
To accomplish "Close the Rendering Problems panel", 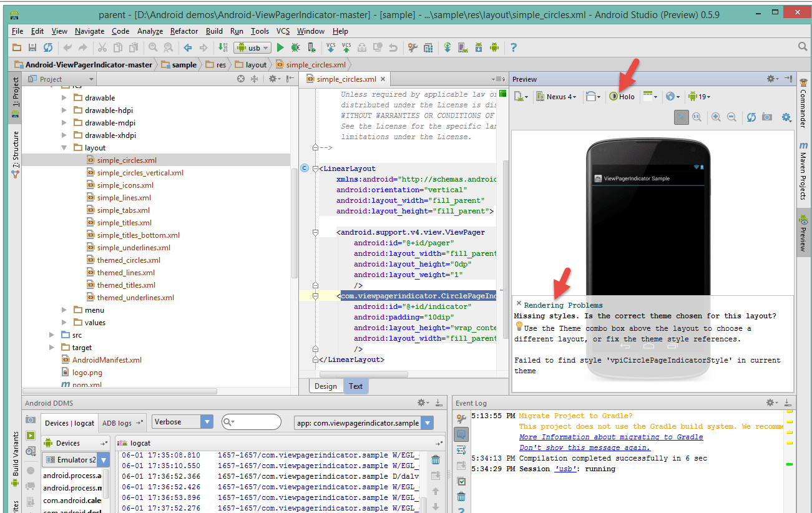I will tap(519, 303).
